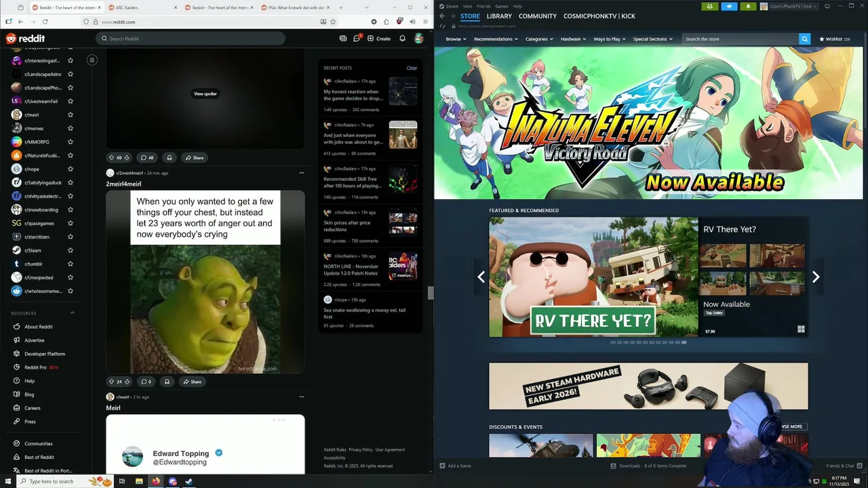
Task: Toggle favorite star for r/meirl
Action: (71, 115)
